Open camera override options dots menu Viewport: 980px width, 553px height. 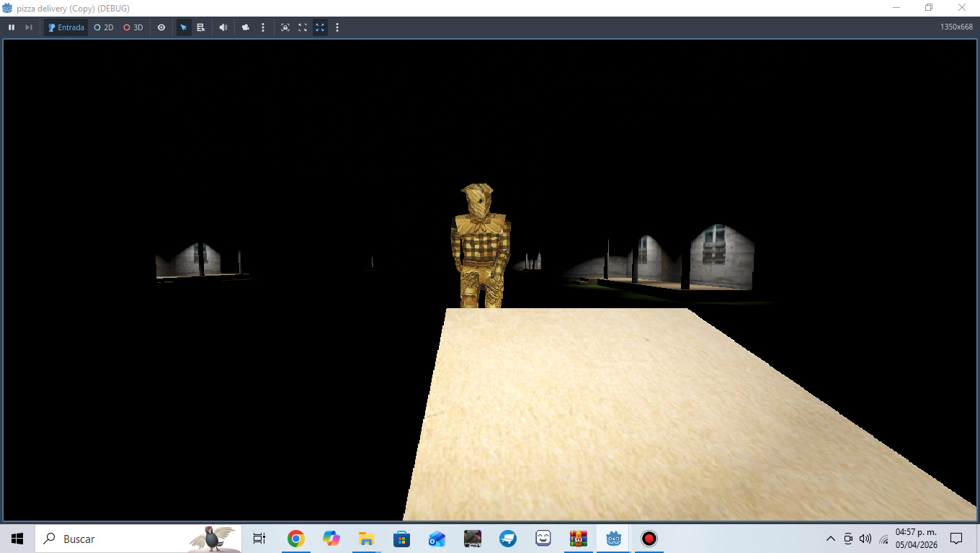point(263,27)
